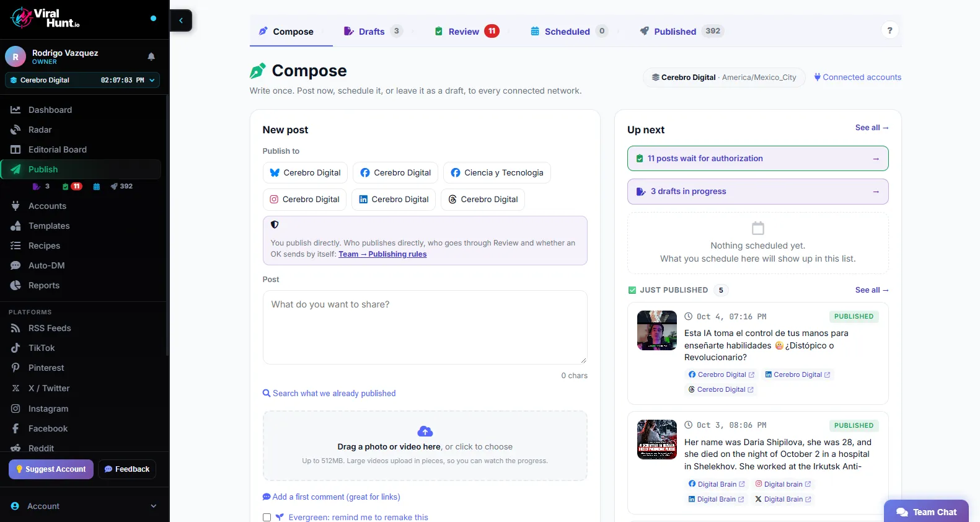Viewport: 980px width, 522px height.
Task: Toggle LinkedIn Cerebro Digital publish target
Action: click(394, 200)
